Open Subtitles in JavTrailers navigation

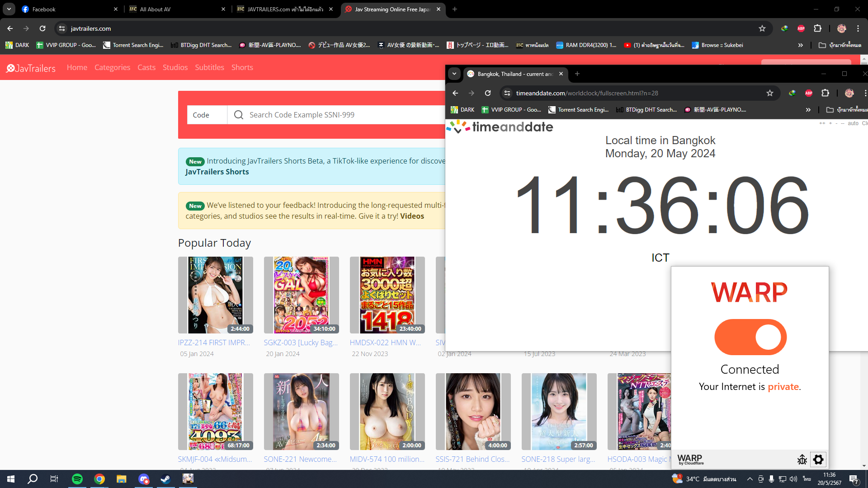click(x=209, y=67)
